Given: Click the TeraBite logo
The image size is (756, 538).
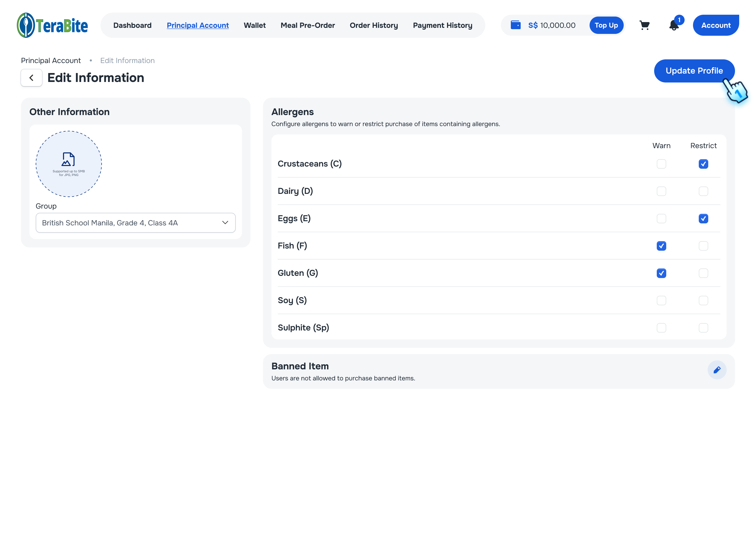Looking at the screenshot, I should (x=52, y=25).
